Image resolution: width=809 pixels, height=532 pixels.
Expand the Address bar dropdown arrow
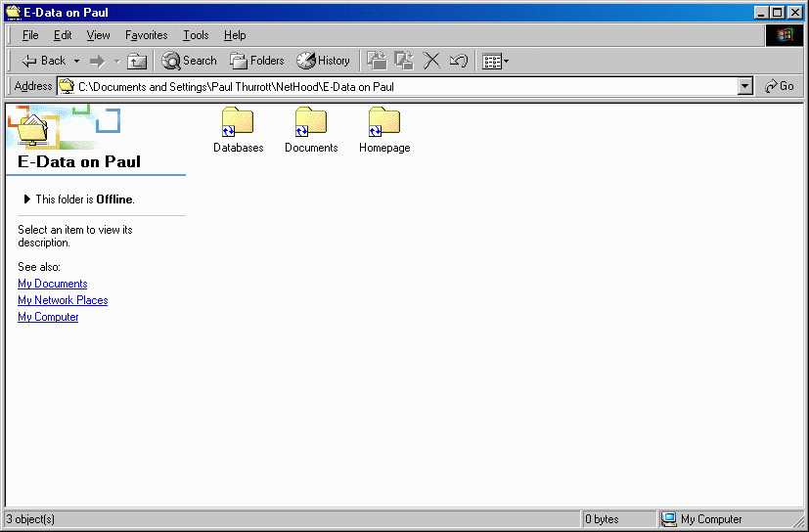(x=745, y=86)
